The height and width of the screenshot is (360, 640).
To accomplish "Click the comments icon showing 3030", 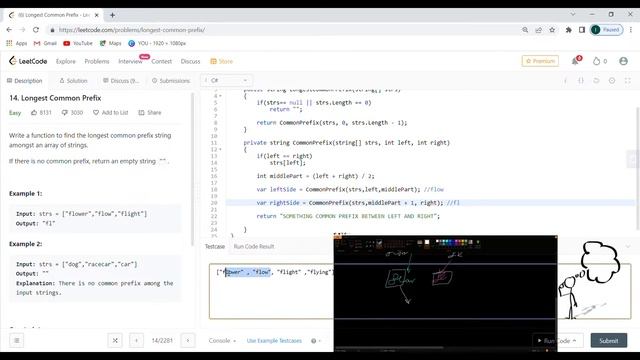I will 72,113.
